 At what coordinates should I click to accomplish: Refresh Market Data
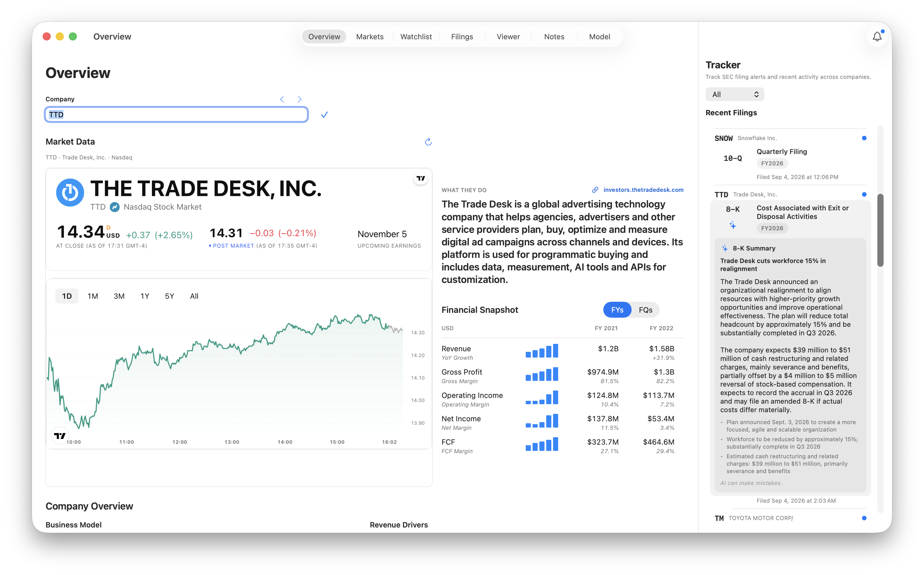428,142
